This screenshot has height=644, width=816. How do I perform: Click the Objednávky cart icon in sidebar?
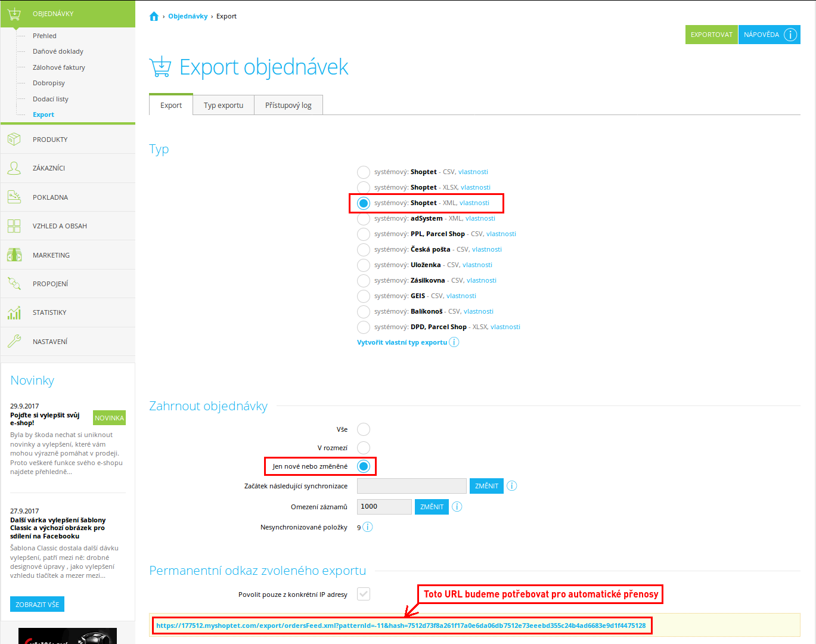(14, 13)
